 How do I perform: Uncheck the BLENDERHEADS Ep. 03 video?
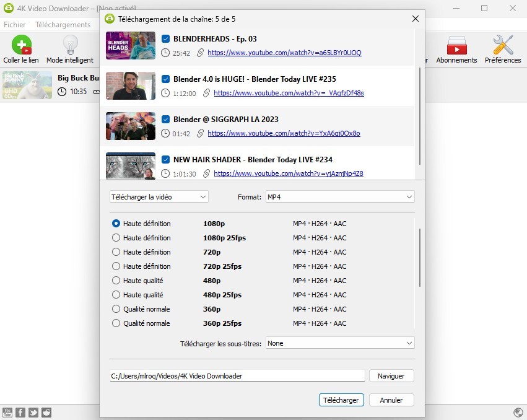click(x=165, y=38)
